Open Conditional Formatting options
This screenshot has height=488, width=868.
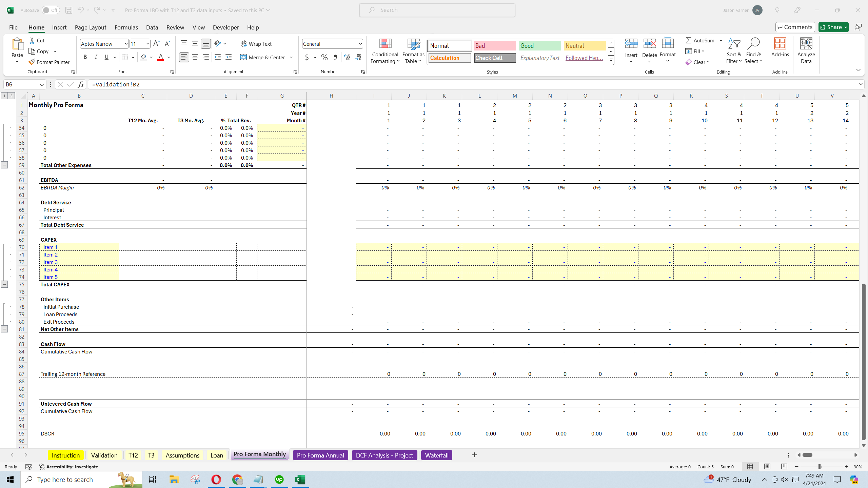(x=384, y=51)
